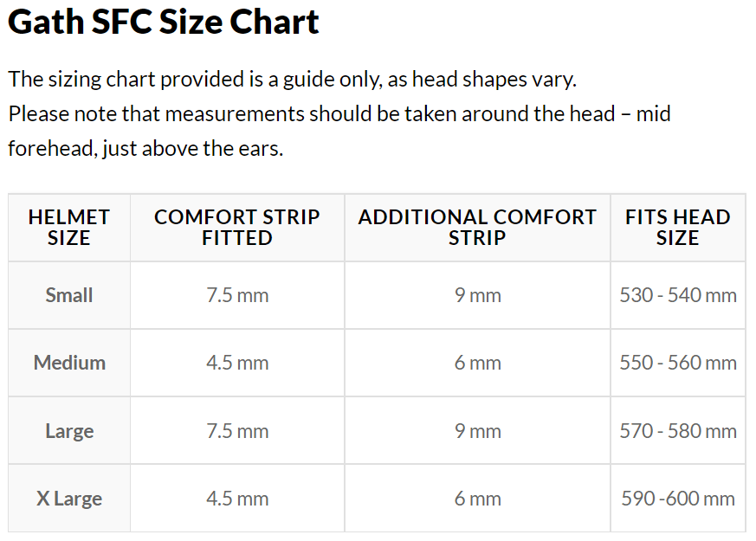756x541 pixels.
Task: Select the Medium helmet size row label
Action: coord(69,363)
